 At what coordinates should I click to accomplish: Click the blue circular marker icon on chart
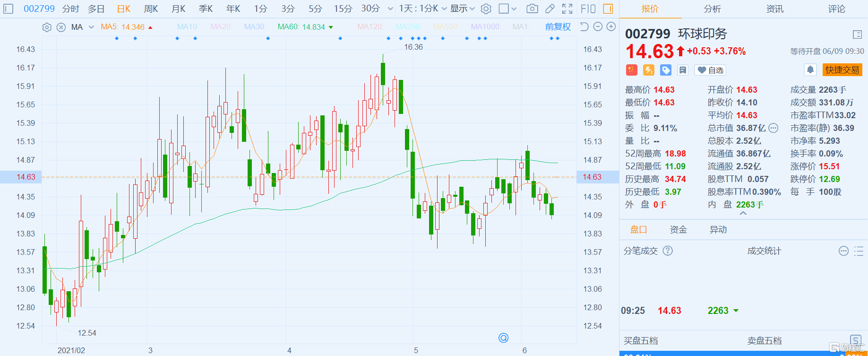(x=504, y=338)
